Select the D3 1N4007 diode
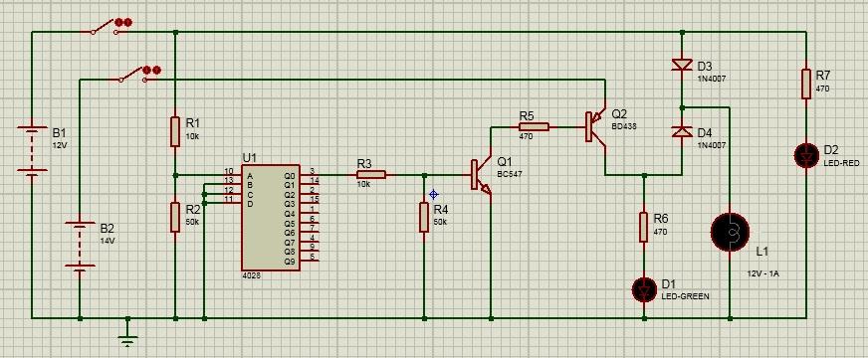This screenshot has height=358, width=868. (x=682, y=65)
